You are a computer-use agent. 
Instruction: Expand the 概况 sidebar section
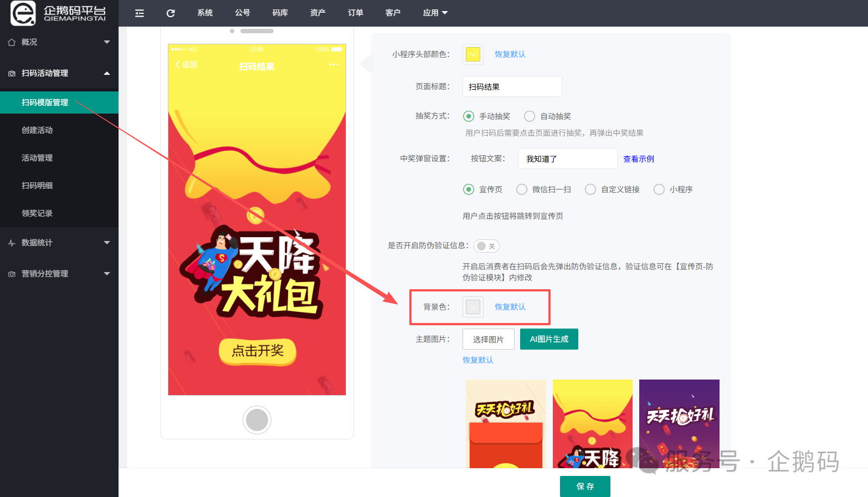click(x=107, y=42)
